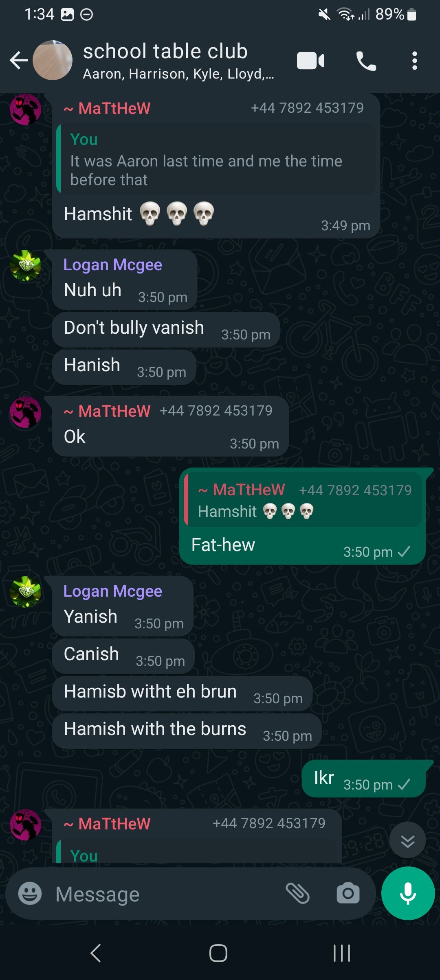Jump to latest messages with double-chevron button
440x980 pixels.
coord(407,840)
